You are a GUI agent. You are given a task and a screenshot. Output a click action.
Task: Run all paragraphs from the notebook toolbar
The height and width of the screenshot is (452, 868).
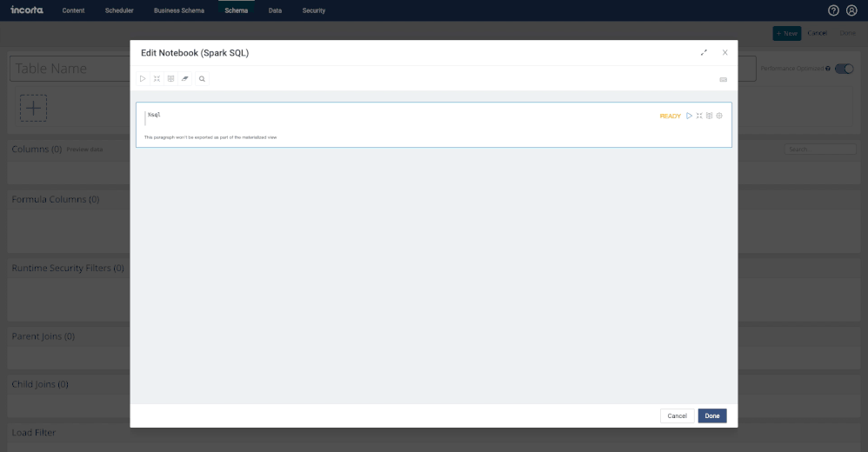pos(143,78)
